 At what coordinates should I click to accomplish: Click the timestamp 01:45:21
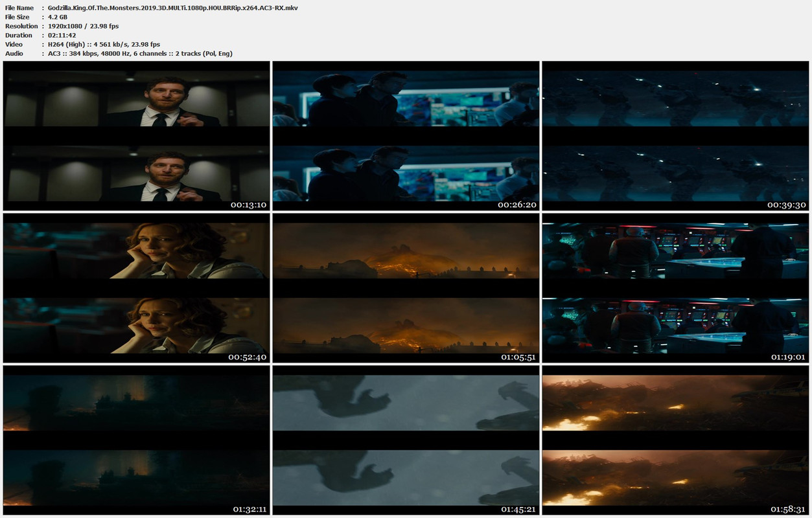(518, 509)
